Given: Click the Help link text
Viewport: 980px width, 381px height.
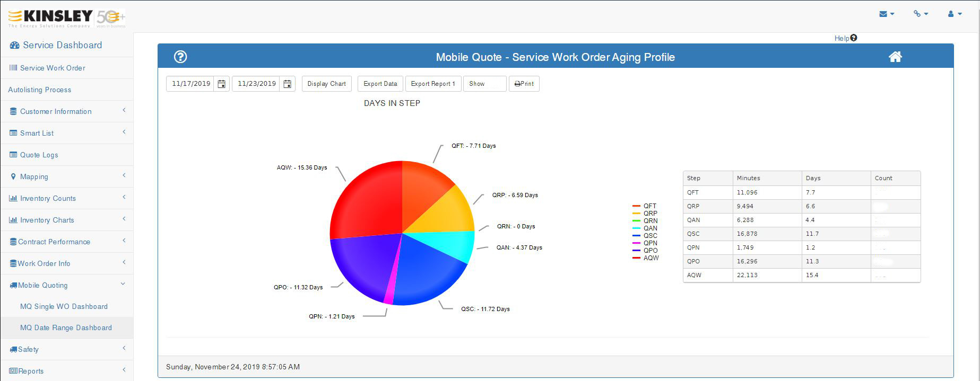Looking at the screenshot, I should tap(842, 38).
